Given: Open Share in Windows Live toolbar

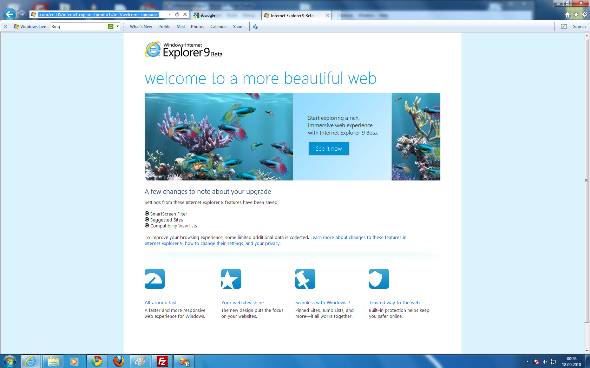Looking at the screenshot, I should 237,27.
